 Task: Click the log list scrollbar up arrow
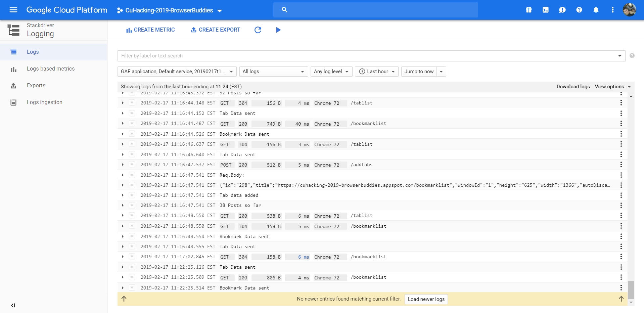coord(631,96)
